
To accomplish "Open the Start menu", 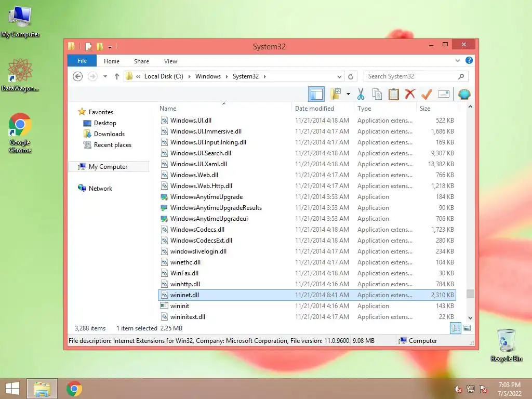I will click(x=12, y=389).
